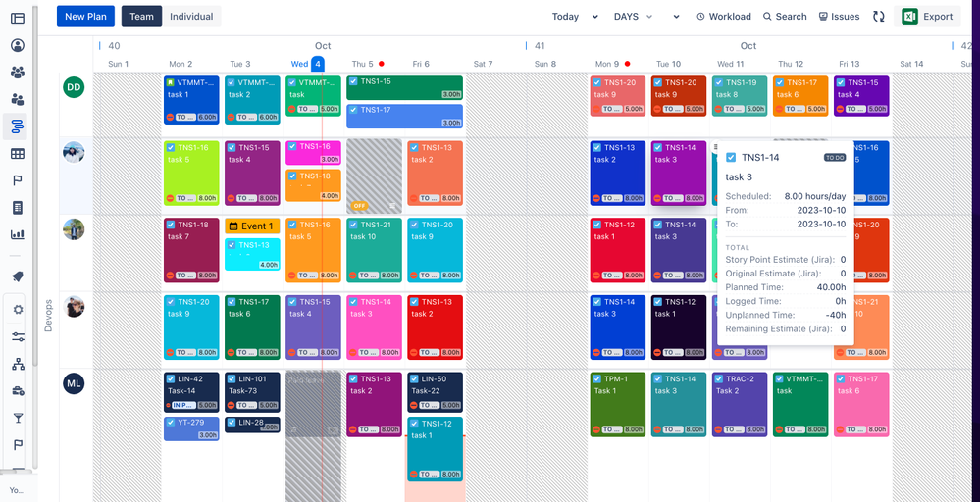Click the Export button label
This screenshot has height=502, width=980.
938,17
